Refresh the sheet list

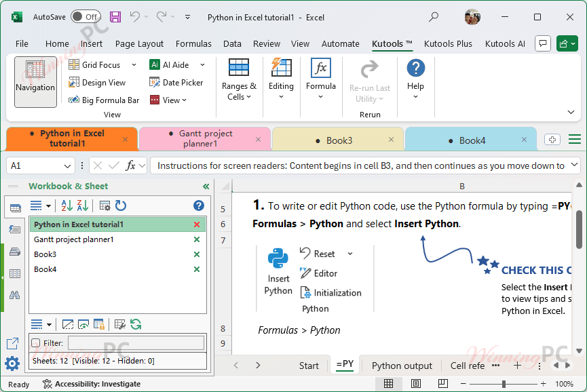pyautogui.click(x=136, y=324)
